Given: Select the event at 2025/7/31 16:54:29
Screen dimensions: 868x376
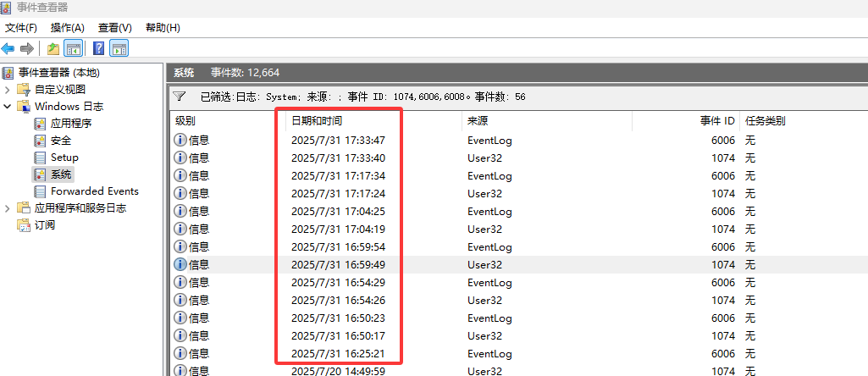Looking at the screenshot, I should [x=519, y=282].
